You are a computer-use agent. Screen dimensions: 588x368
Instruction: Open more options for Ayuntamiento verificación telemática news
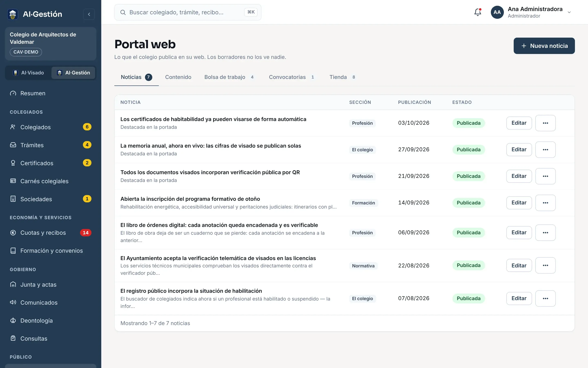(545, 265)
